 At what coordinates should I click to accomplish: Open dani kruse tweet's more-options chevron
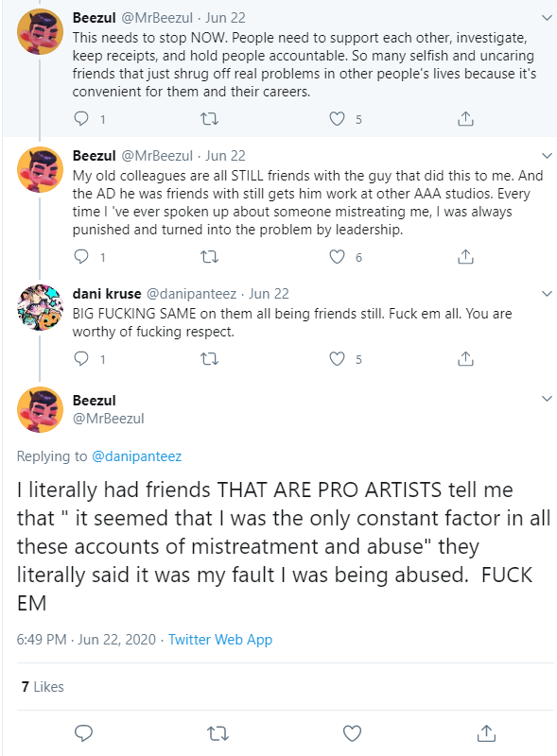coord(547,294)
